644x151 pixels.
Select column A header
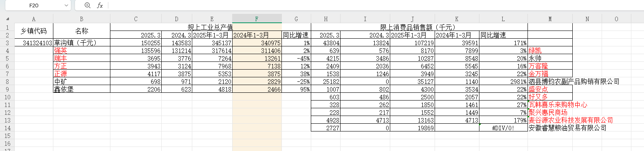click(34, 19)
